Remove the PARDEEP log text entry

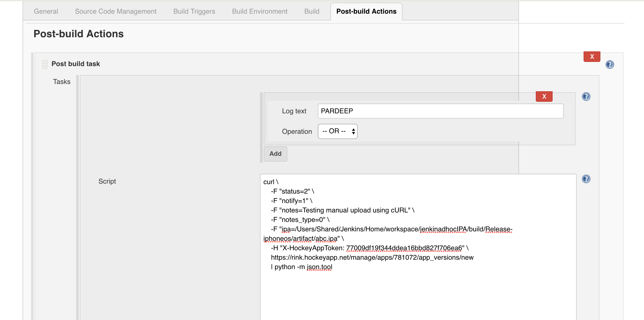pos(544,97)
